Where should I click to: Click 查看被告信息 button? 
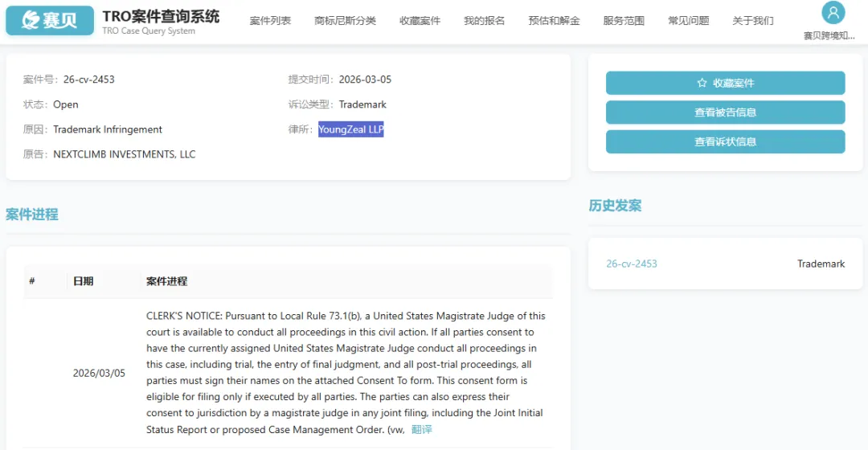point(725,112)
